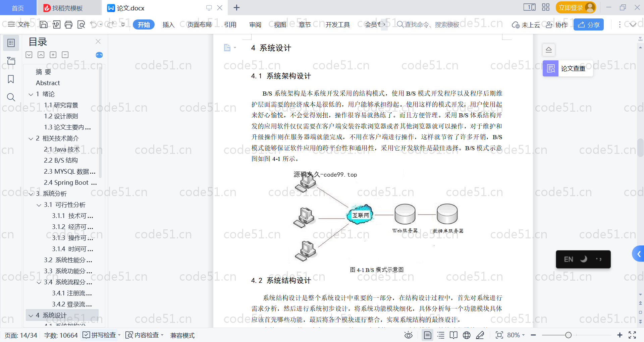
Task: Click the search commands box
Action: tap(428, 24)
